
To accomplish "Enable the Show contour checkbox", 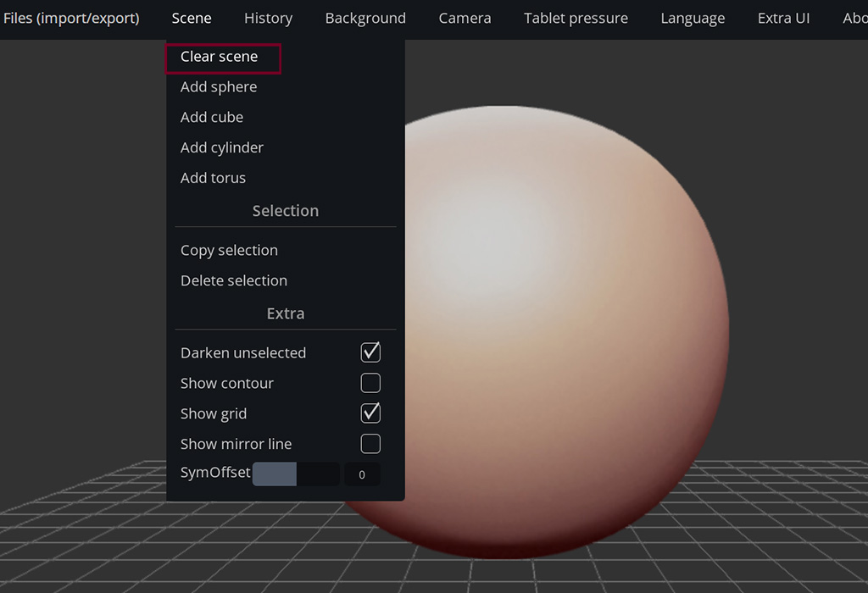I will [x=370, y=383].
